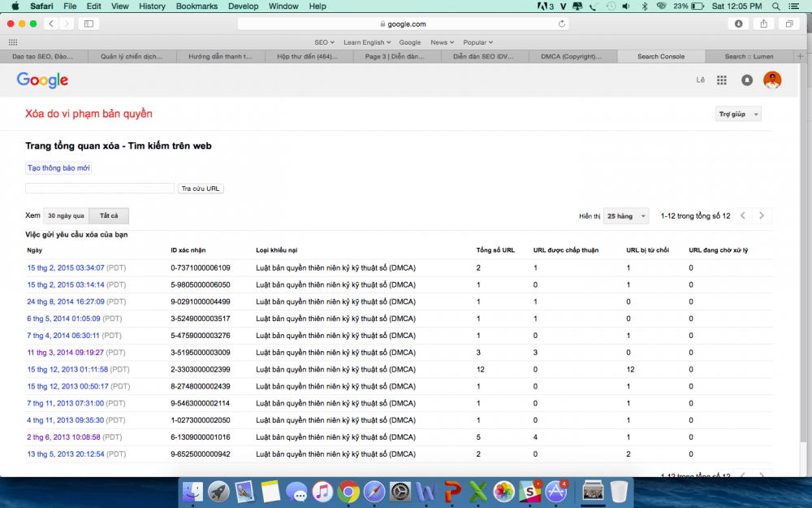Screen dimensions: 812x508
Task: Expand the Popular favorites folder
Action: pyautogui.click(x=478, y=42)
